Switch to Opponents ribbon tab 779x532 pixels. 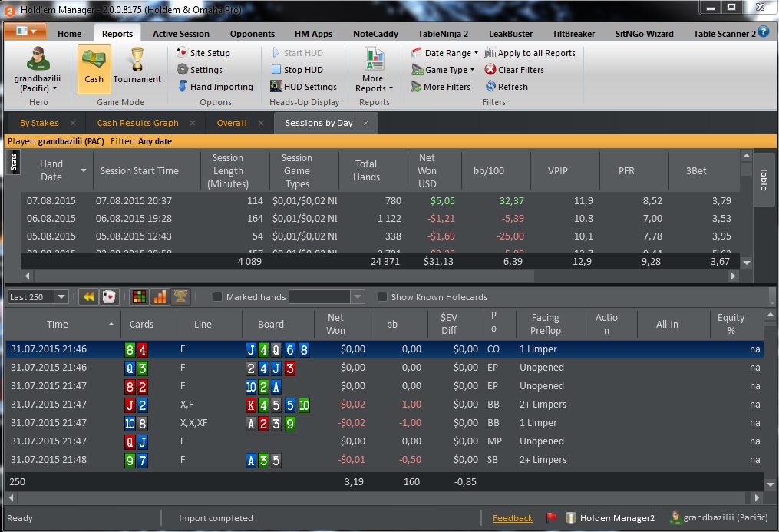[253, 34]
